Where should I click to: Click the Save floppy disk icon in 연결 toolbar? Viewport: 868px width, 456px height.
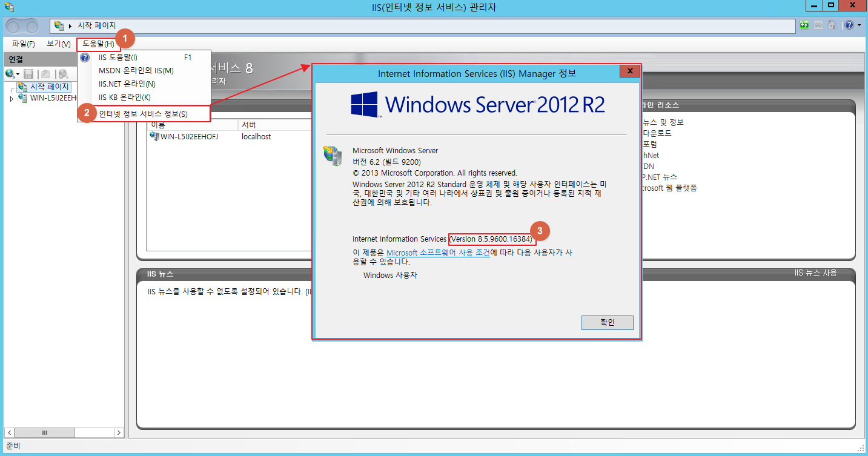(x=28, y=73)
